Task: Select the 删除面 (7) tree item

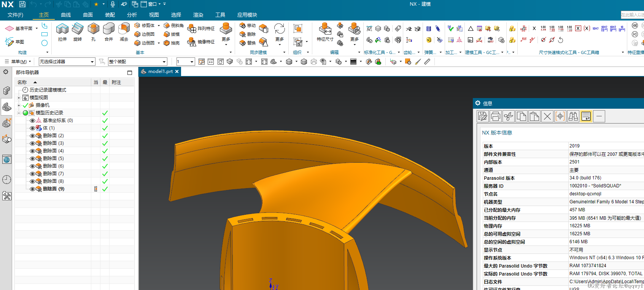Action: 53,174
